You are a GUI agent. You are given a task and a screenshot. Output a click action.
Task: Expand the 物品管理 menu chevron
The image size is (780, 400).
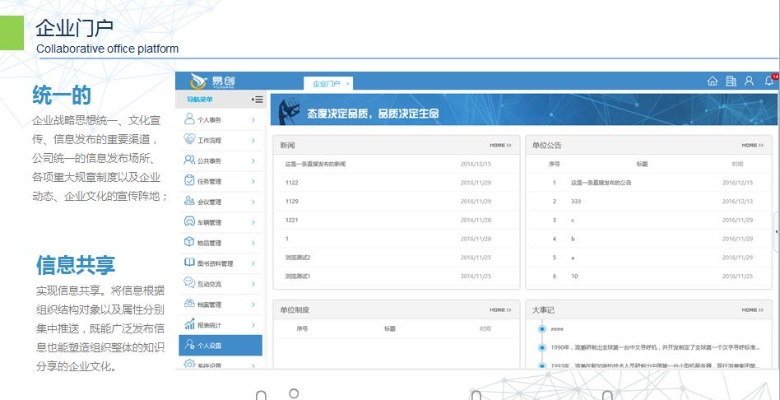pos(253,243)
